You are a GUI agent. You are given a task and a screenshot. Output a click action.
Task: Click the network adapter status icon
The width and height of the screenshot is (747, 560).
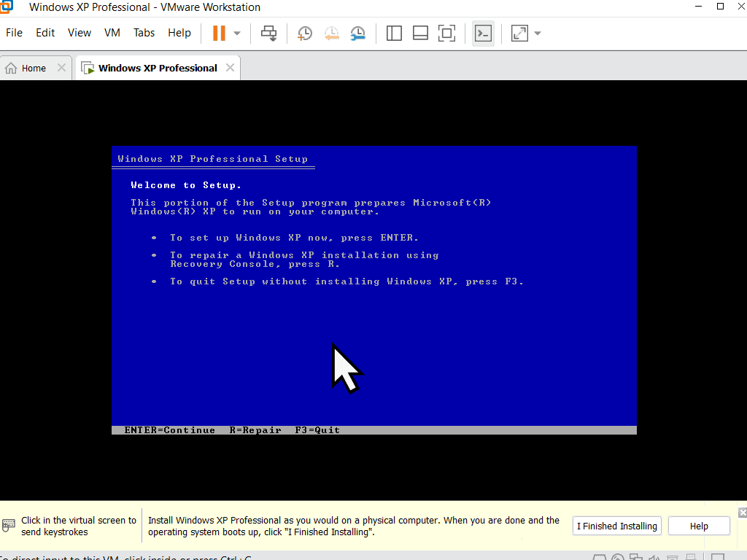coord(635,557)
